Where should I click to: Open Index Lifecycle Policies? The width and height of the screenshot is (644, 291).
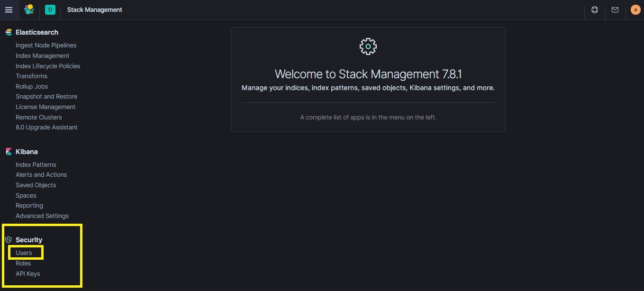[48, 66]
